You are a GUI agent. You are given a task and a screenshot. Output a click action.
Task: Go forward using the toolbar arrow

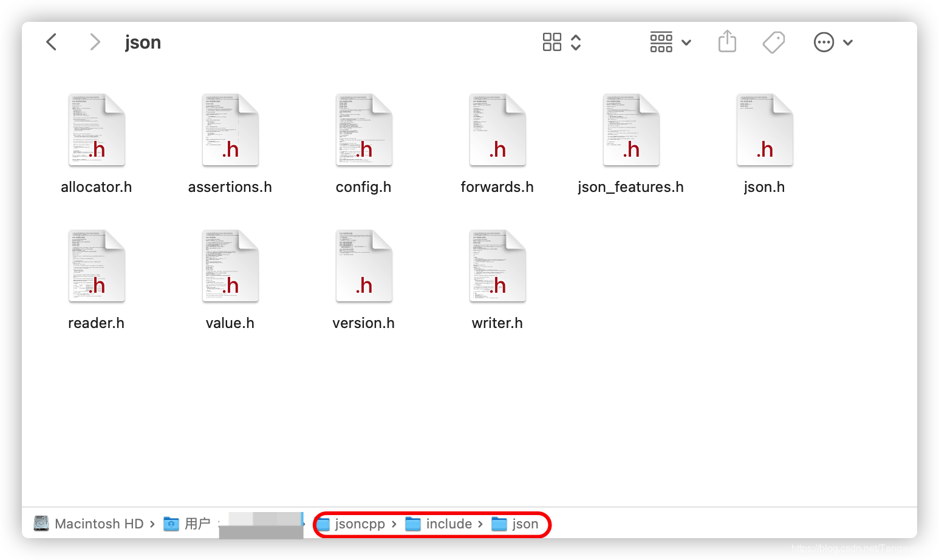pos(94,42)
